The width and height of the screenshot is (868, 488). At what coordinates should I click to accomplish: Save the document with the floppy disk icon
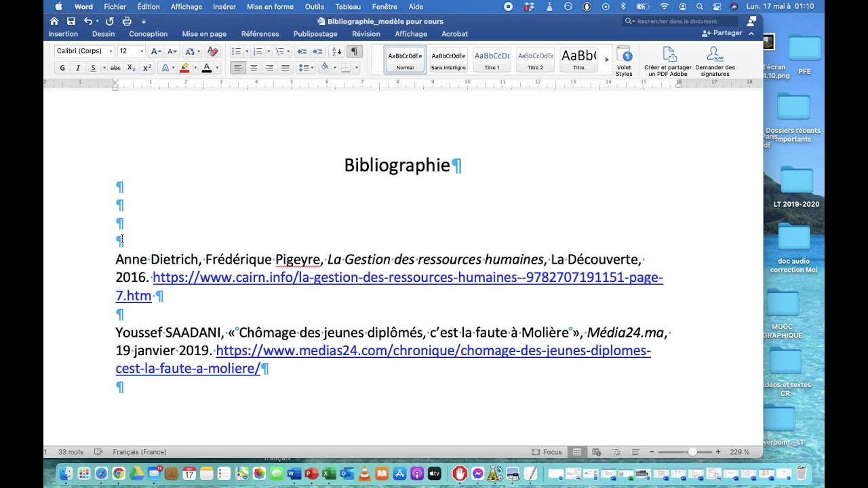tap(71, 21)
